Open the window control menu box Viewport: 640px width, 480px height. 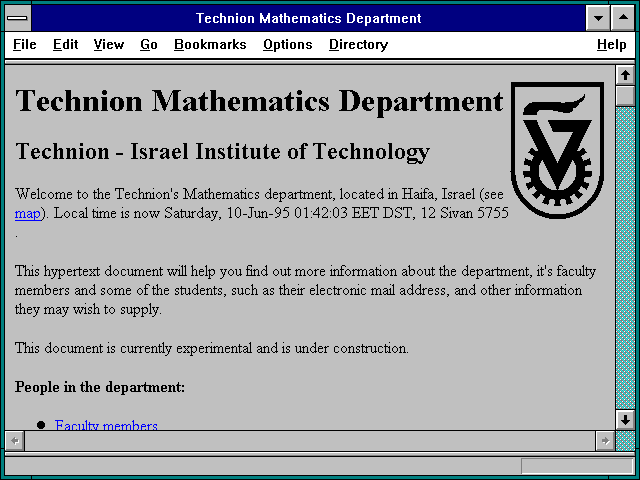tap(18, 18)
